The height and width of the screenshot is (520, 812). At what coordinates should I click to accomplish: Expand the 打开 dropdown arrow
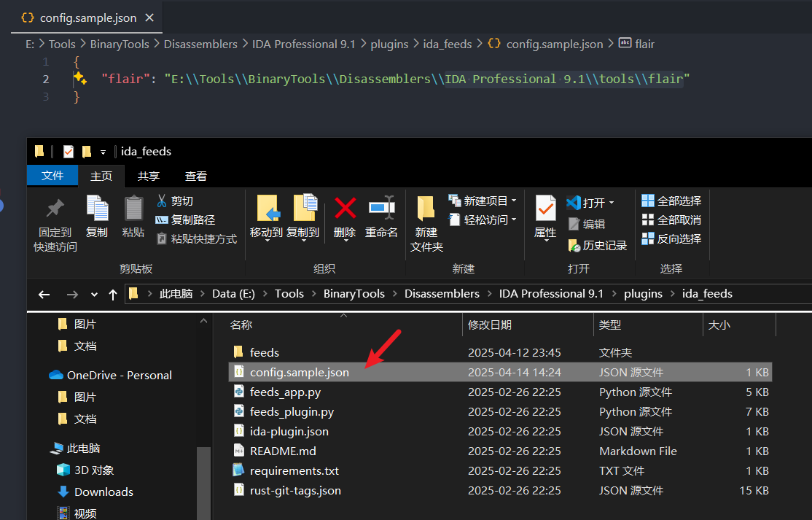tap(612, 203)
